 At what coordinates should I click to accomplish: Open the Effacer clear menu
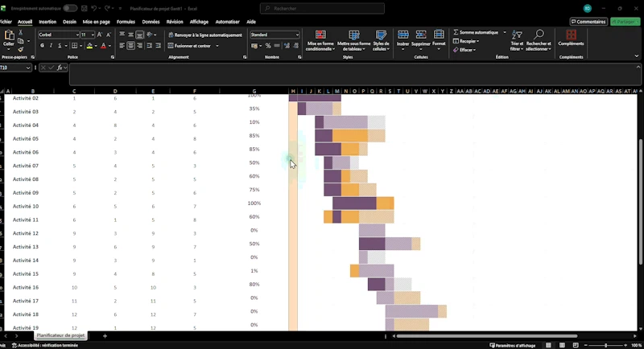tap(464, 50)
